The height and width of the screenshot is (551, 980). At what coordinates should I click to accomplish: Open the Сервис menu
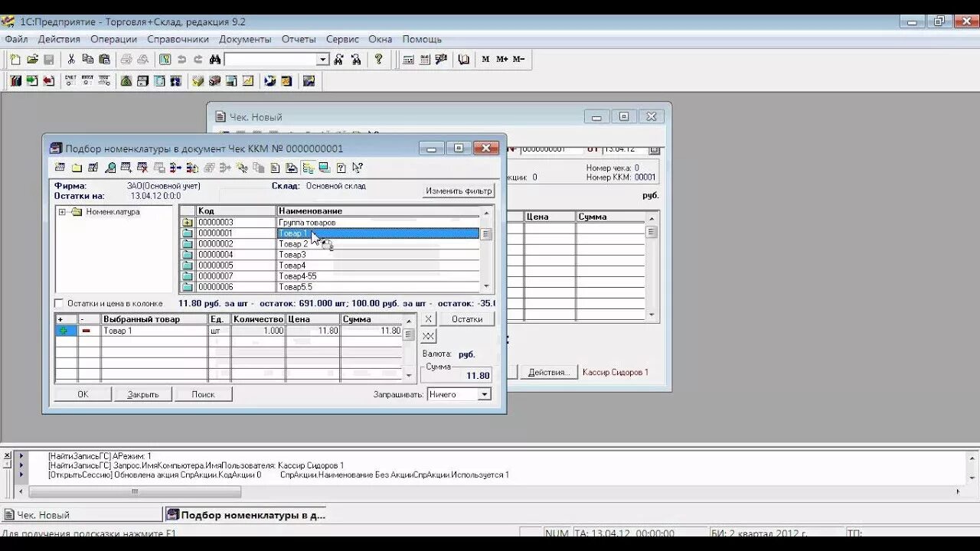point(342,39)
